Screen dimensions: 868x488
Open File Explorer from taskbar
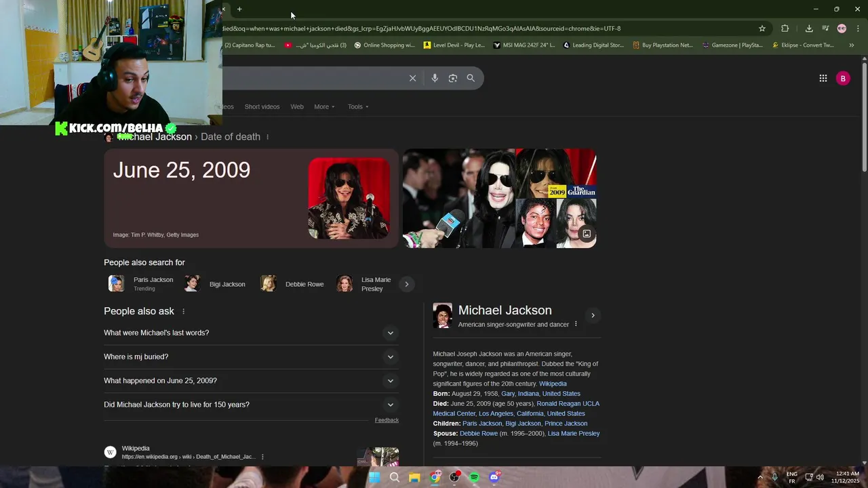(x=414, y=477)
